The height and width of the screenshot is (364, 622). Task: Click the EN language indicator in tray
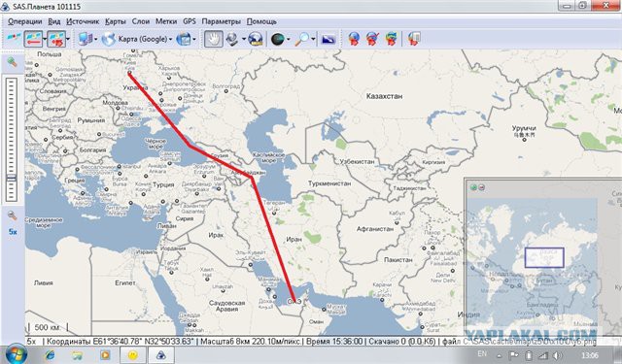coord(482,353)
